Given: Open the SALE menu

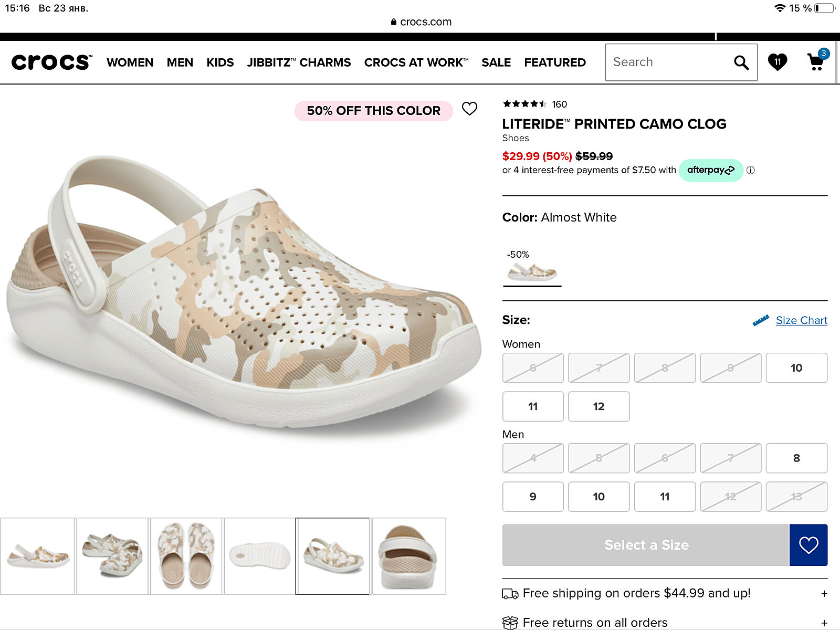Looking at the screenshot, I should pos(496,62).
